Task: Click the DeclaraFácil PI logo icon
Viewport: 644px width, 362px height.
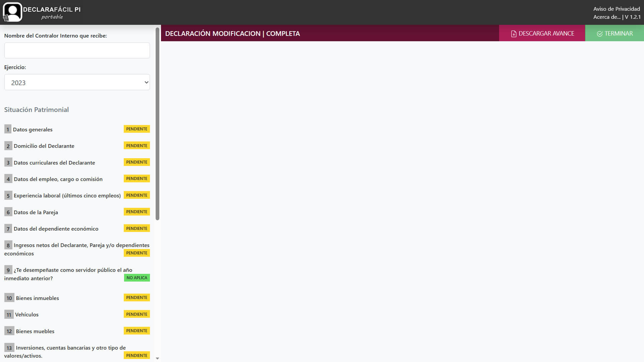Action: (x=12, y=12)
